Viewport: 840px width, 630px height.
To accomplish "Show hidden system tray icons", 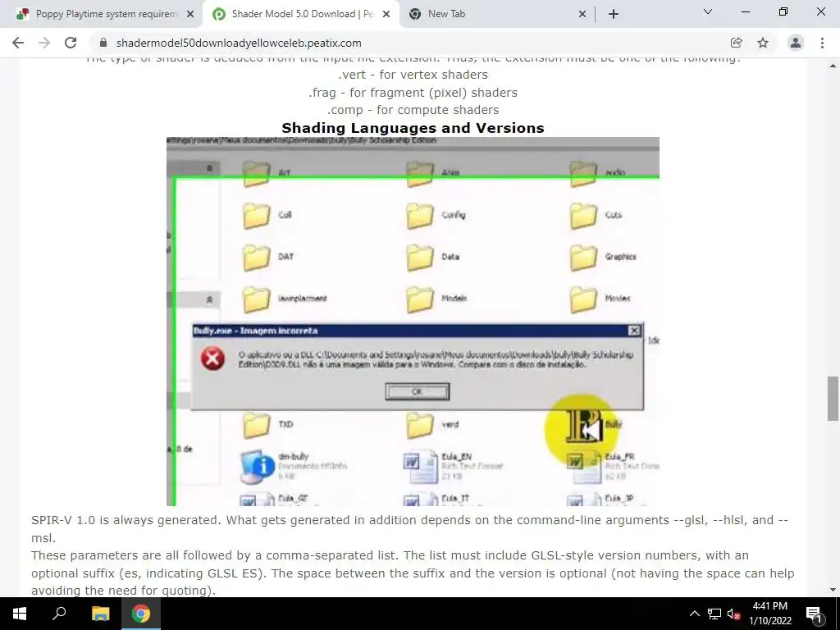I will (x=694, y=614).
